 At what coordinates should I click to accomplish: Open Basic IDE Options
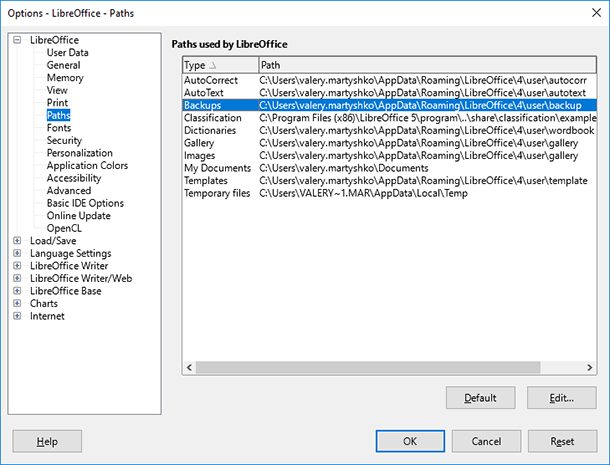(x=85, y=203)
